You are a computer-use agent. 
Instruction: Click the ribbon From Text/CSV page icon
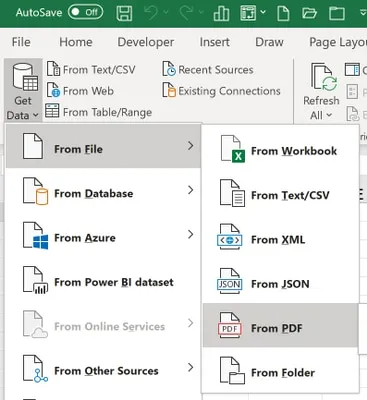[53, 69]
